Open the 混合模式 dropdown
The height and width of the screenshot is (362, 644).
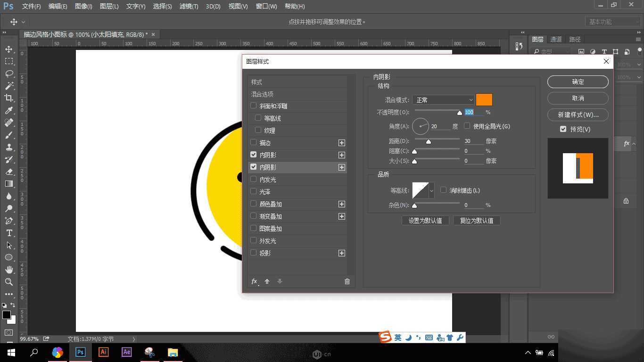pos(443,99)
